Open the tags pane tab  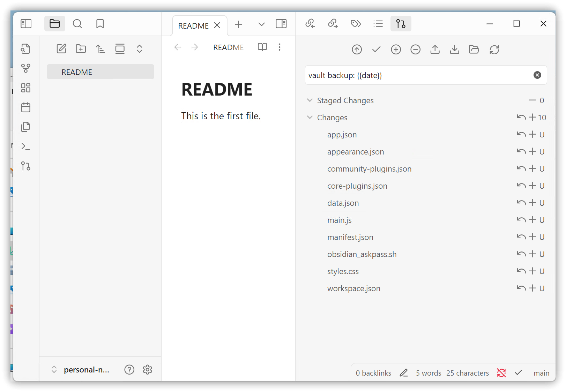[356, 24]
